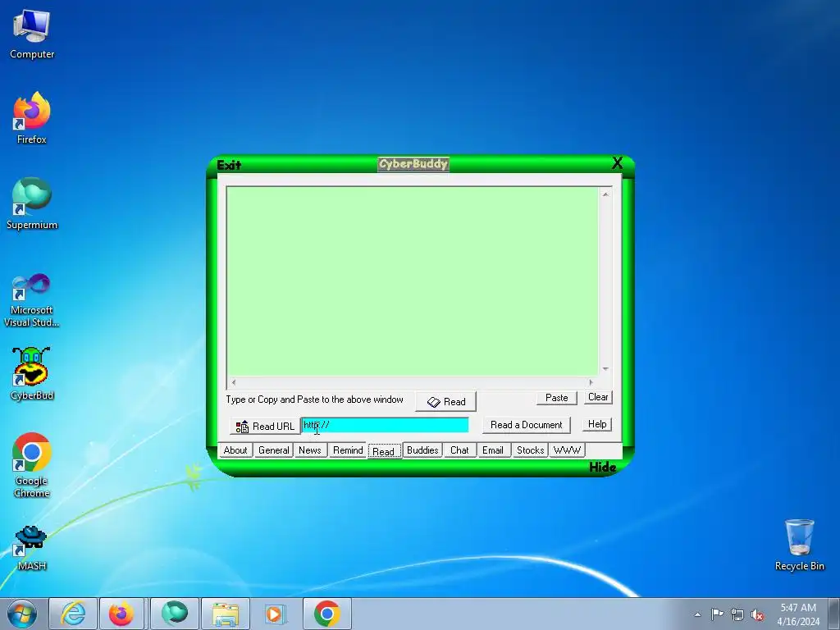Click the Read button with book icon
The height and width of the screenshot is (630, 840).
pyautogui.click(x=445, y=402)
